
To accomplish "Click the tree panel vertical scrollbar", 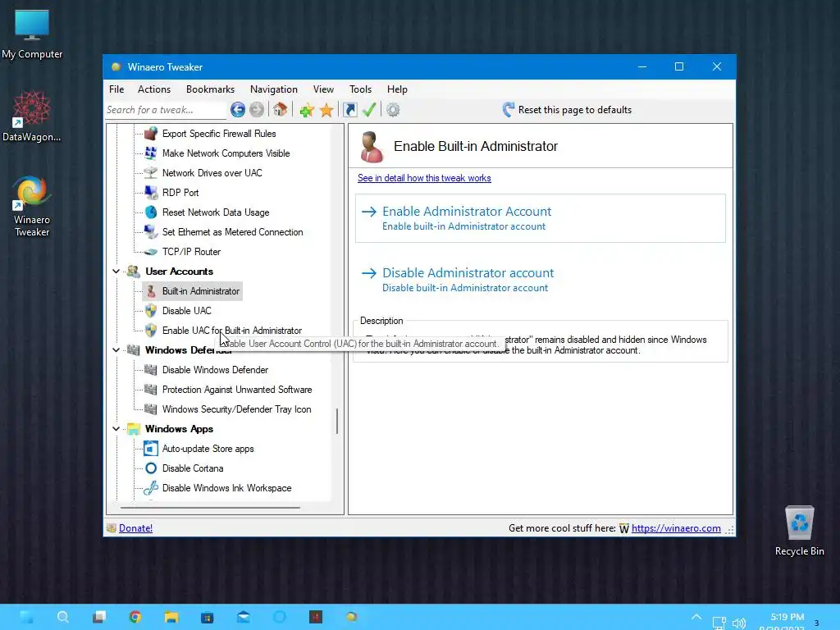I will tap(337, 421).
